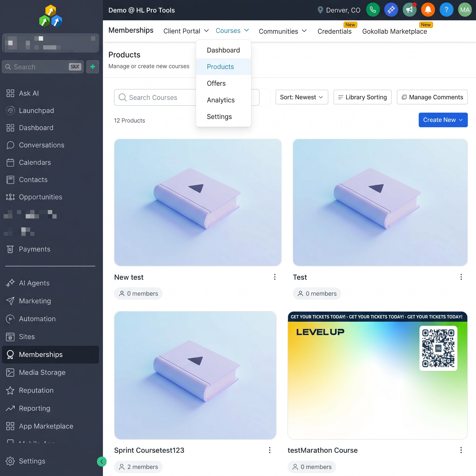Open AI Agents in the sidebar
476x476 pixels.
click(x=34, y=283)
